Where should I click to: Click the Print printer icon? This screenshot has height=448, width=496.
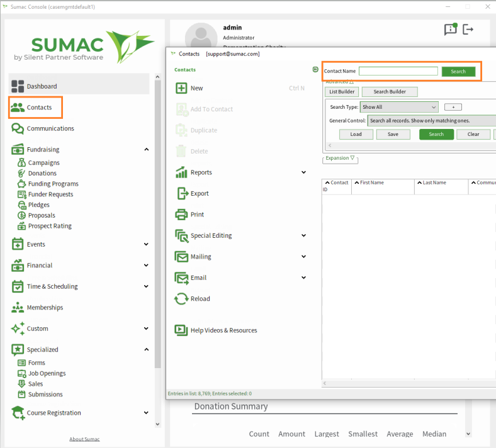[181, 215]
